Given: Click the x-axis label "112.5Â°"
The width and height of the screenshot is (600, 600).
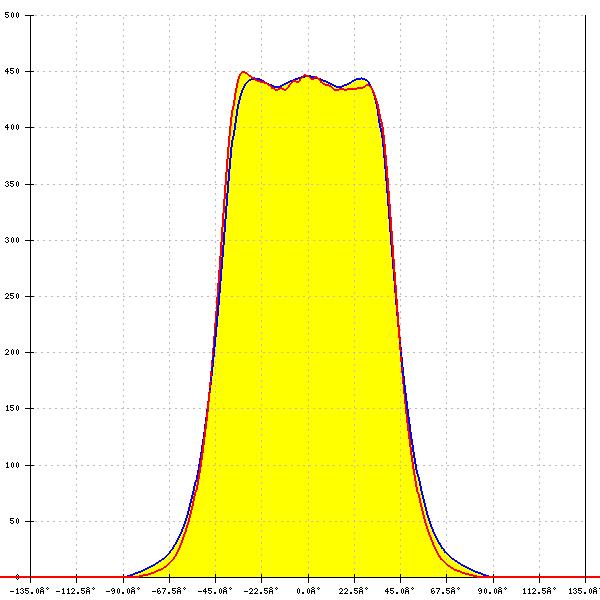Looking at the screenshot, I should click(540, 591).
